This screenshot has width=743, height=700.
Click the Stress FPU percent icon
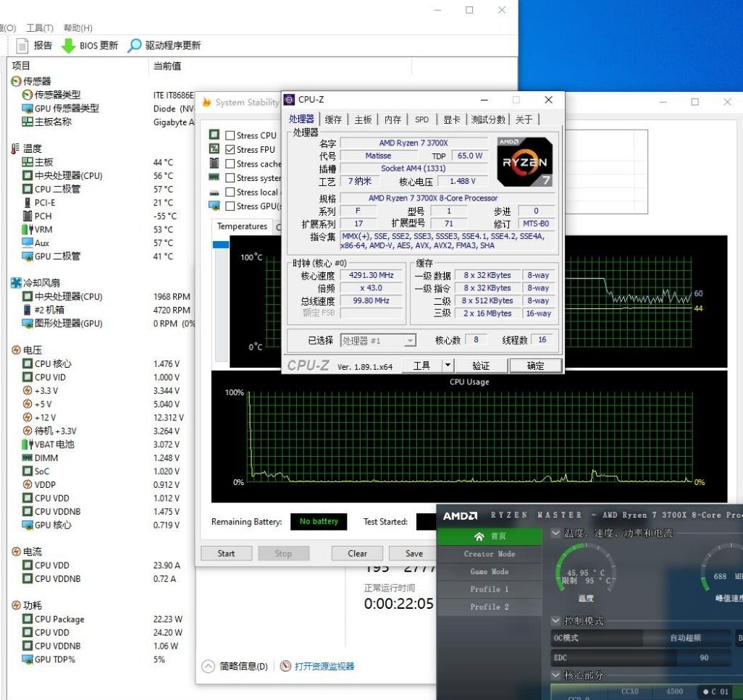[x=214, y=149]
